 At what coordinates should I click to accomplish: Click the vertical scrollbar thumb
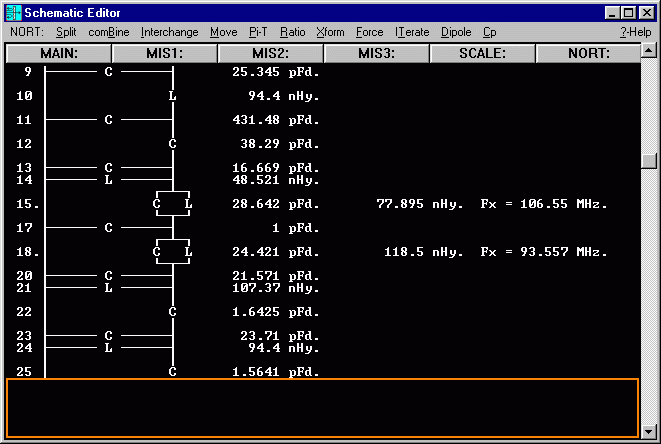coord(650,160)
